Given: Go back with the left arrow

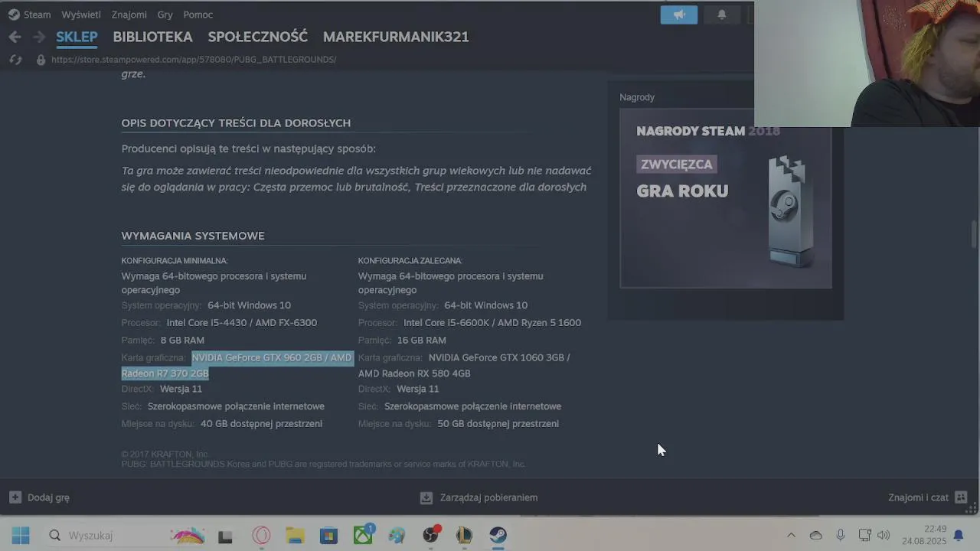Looking at the screenshot, I should (15, 37).
